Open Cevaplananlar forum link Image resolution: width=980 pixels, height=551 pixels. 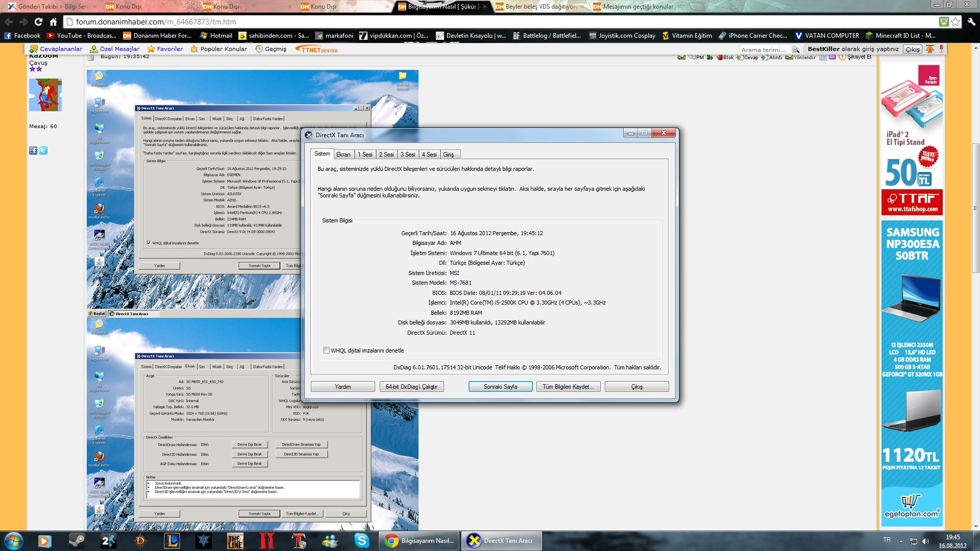[56, 49]
